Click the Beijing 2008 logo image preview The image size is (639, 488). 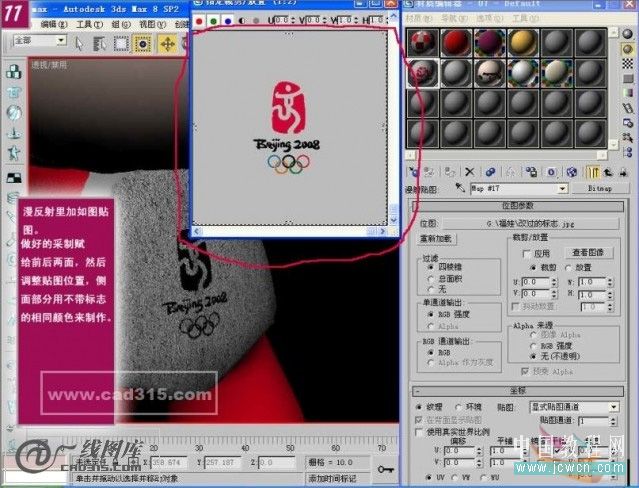pyautogui.click(x=289, y=128)
